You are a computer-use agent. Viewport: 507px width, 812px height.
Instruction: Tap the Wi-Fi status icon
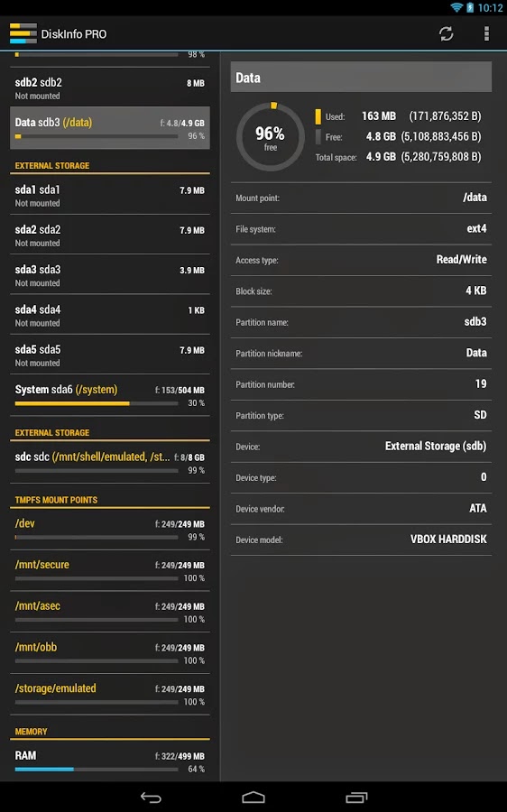pyautogui.click(x=456, y=7)
